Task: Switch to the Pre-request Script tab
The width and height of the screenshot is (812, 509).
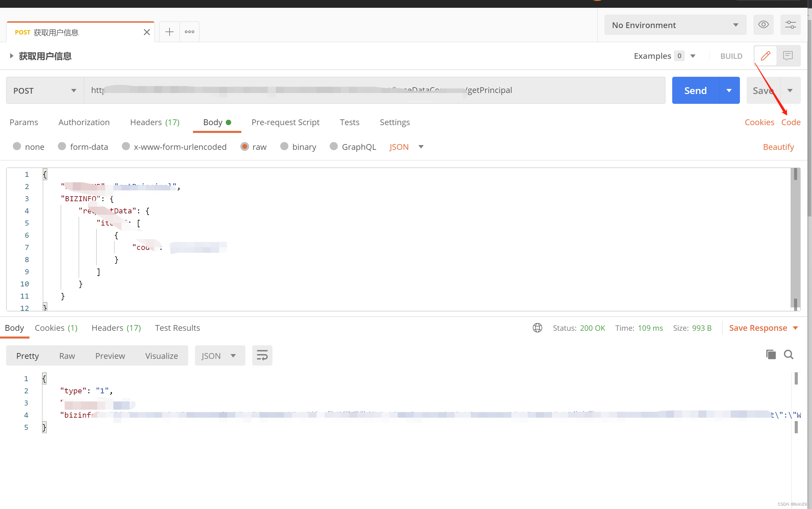Action: pos(285,122)
